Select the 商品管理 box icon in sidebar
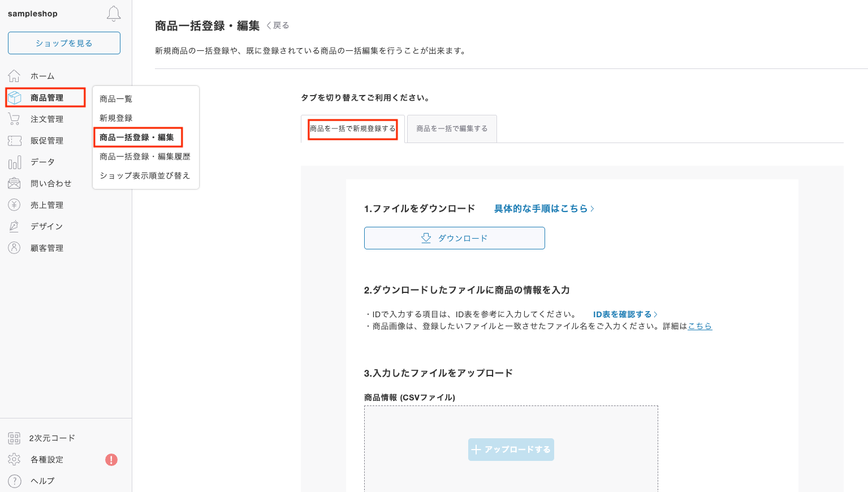 (14, 97)
